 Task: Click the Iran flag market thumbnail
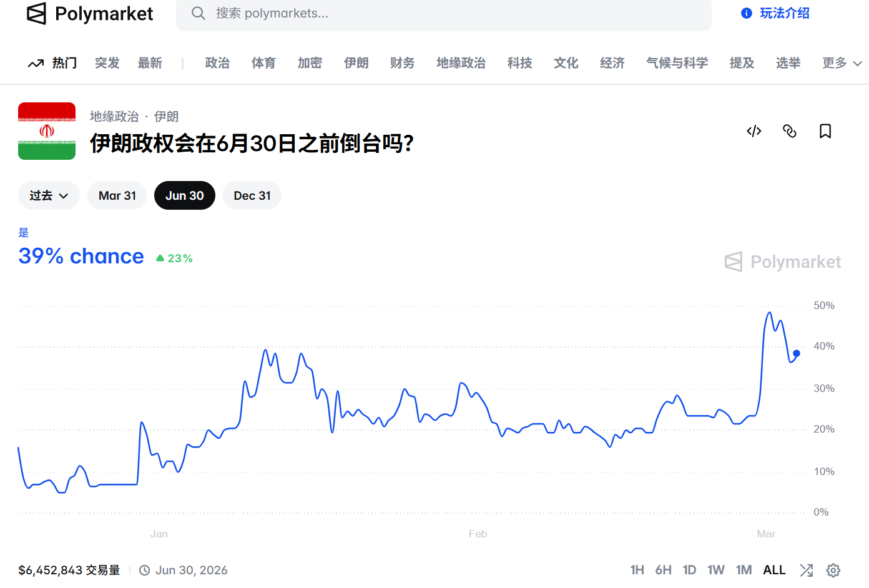46,131
